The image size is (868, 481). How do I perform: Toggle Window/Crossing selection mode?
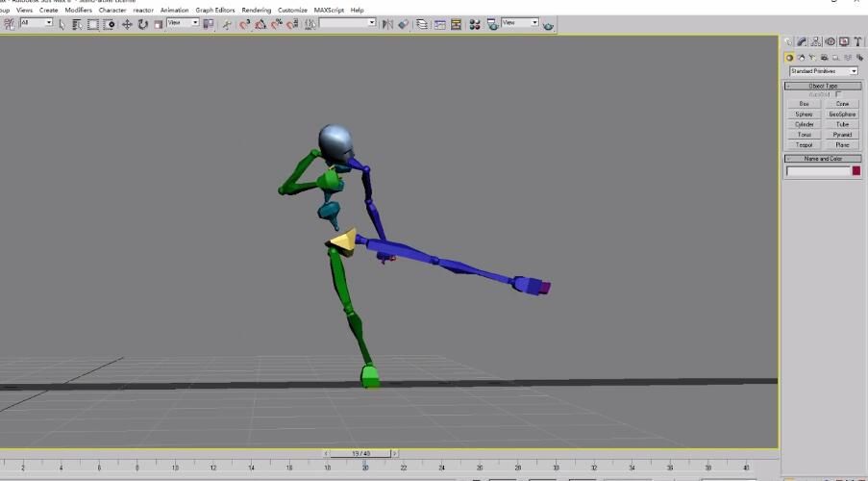coord(111,24)
